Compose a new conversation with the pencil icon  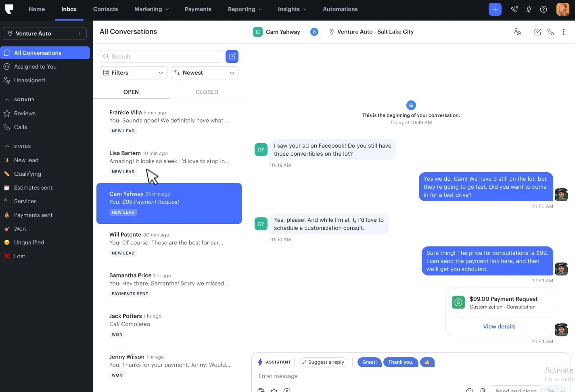[232, 56]
